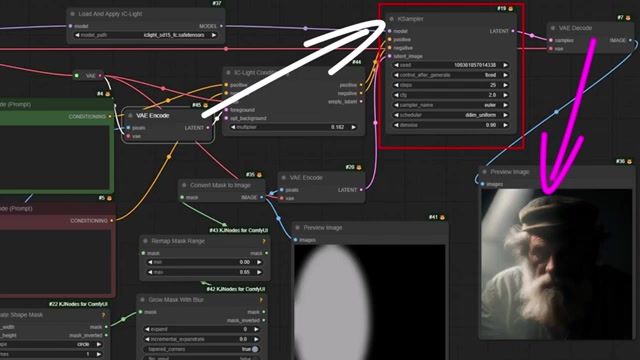Click the opt_background input socket
Image resolution: width=640 pixels, height=360 pixels.
coord(227,118)
